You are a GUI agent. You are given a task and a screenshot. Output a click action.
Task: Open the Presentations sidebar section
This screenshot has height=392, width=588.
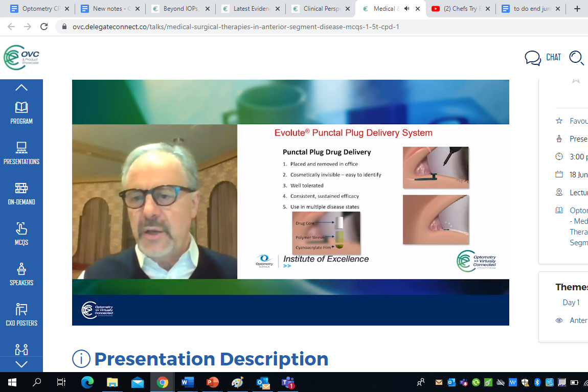[x=21, y=153]
